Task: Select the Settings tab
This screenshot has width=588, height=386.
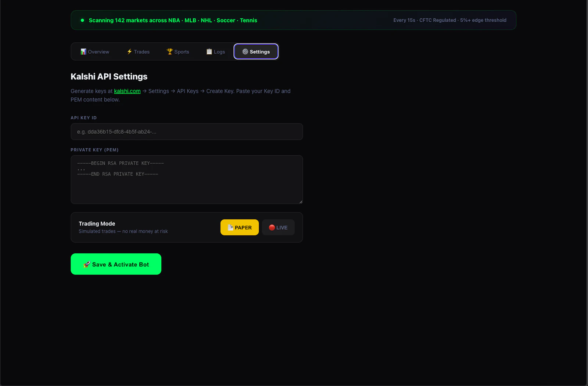Action: (256, 52)
